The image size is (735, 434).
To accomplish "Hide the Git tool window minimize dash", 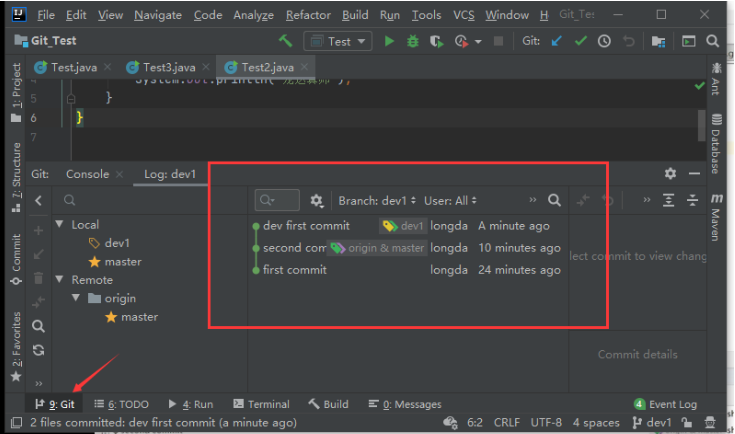I will [694, 173].
